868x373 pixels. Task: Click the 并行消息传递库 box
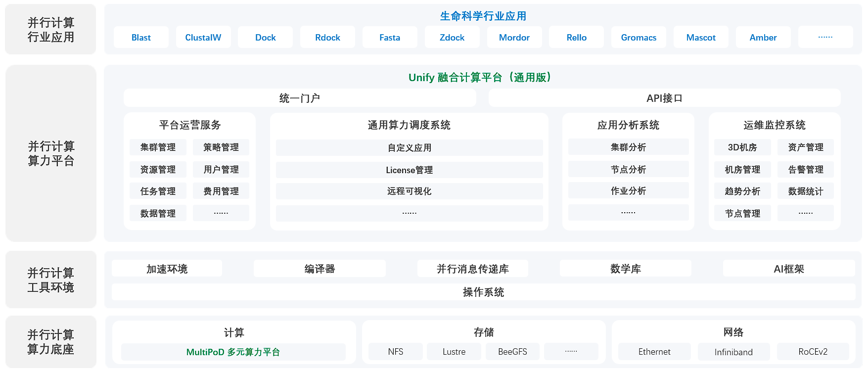coord(473,269)
